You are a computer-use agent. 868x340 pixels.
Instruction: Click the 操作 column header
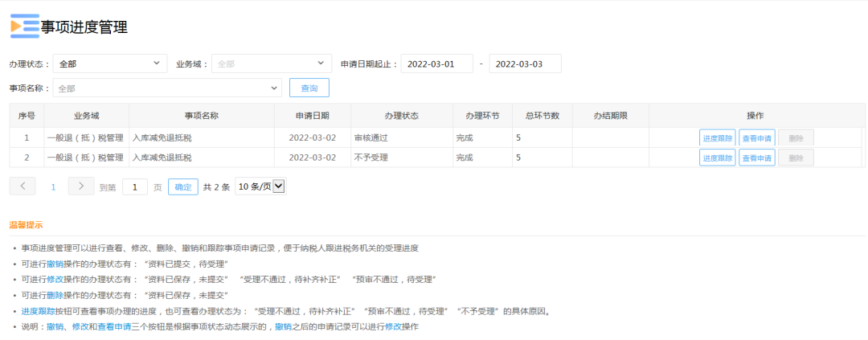(x=755, y=116)
